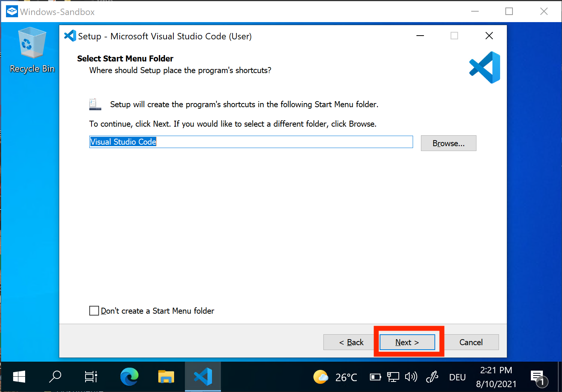Viewport: 562px width, 392px height.
Task: Launch Microsoft Edge from taskbar
Action: [129, 377]
